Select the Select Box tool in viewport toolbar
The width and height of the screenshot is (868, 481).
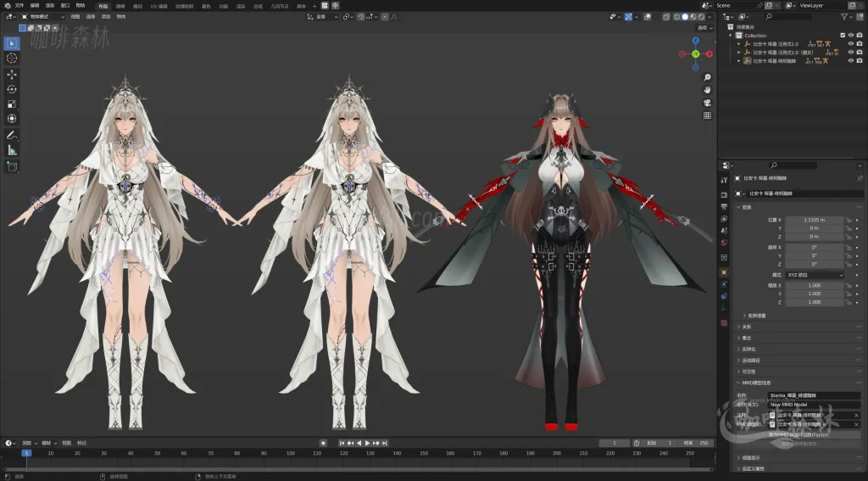pos(12,43)
